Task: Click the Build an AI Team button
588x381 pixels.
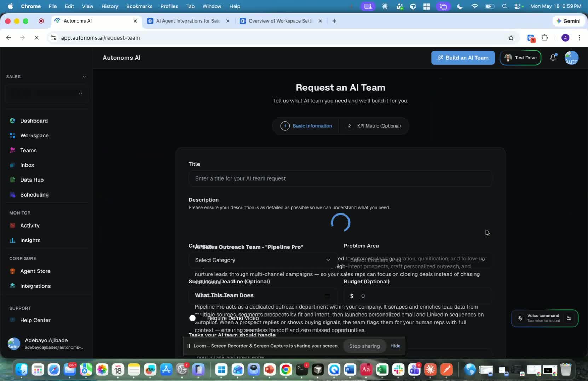Action: point(463,58)
